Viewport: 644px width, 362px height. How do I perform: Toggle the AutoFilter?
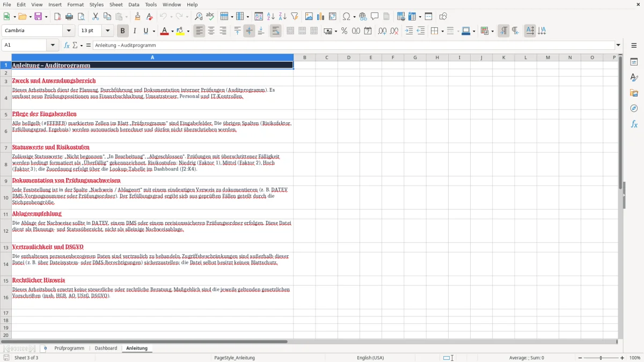pos(295,17)
